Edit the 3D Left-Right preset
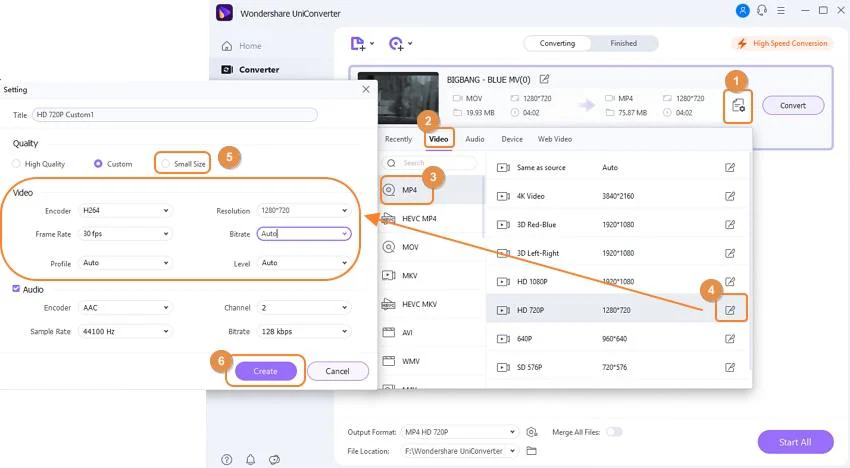850x468 pixels. point(730,253)
